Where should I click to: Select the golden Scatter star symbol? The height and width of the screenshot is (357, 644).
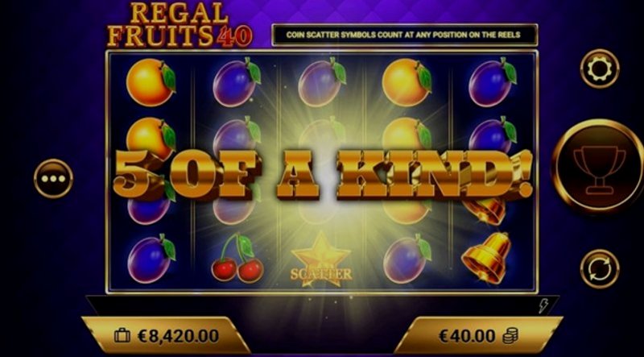(321, 260)
